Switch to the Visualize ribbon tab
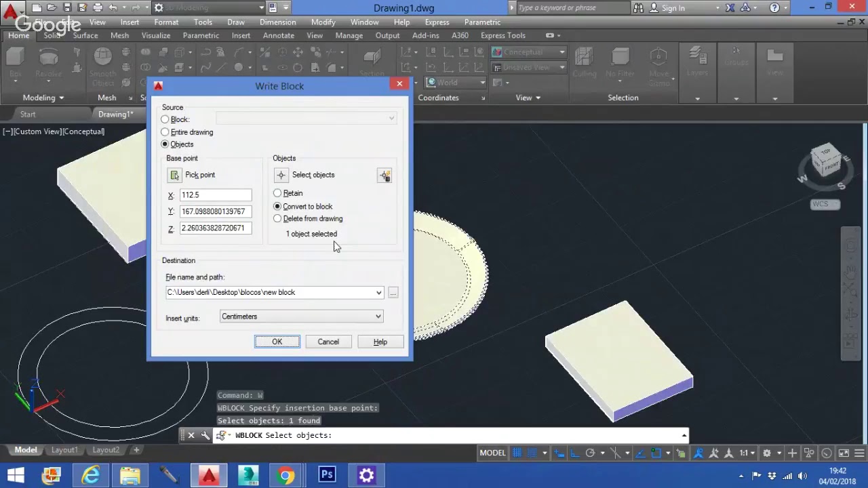This screenshot has width=868, height=488. coord(155,35)
